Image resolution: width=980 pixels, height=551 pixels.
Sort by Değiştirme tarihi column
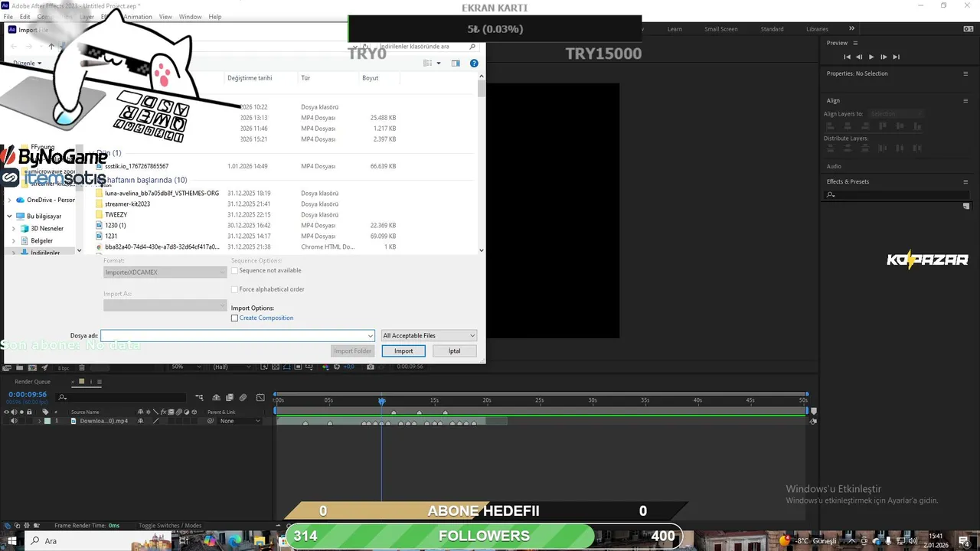click(250, 78)
